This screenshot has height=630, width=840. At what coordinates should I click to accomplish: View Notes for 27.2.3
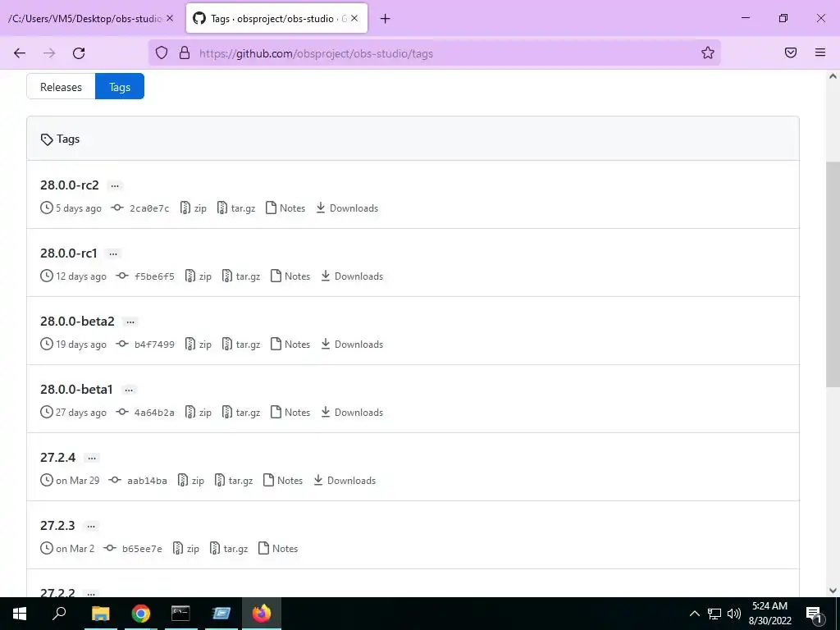[278, 548]
